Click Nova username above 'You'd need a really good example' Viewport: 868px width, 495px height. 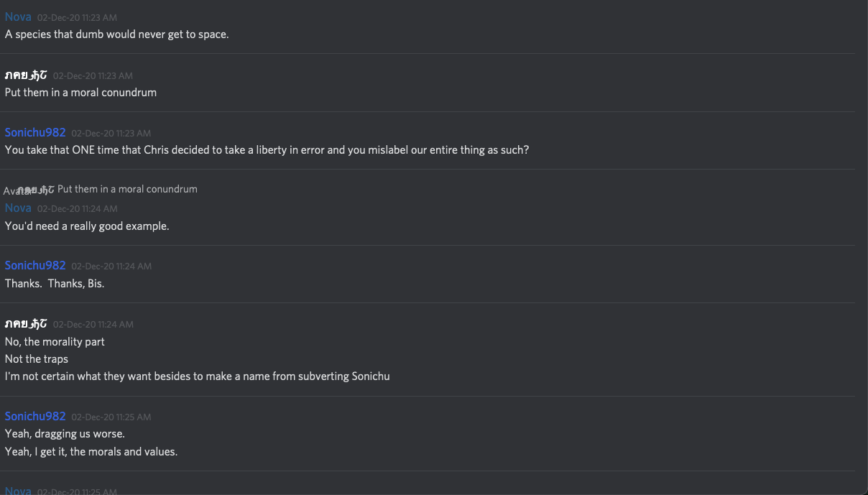(x=18, y=208)
